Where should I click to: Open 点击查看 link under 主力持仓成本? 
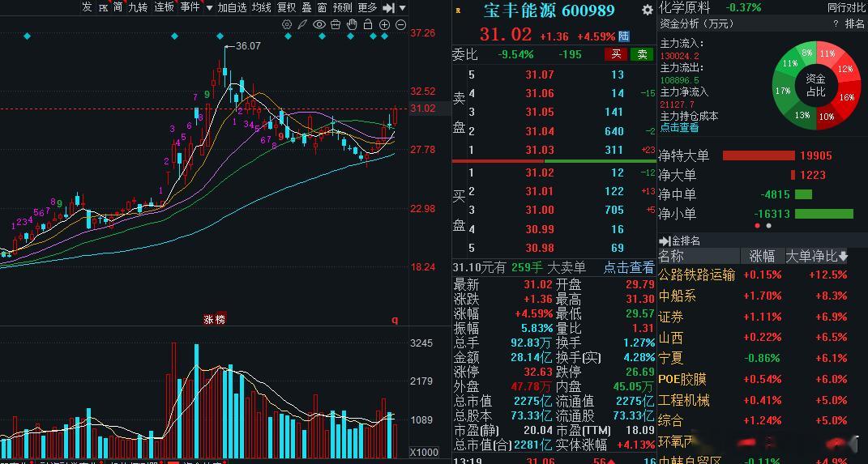point(679,127)
